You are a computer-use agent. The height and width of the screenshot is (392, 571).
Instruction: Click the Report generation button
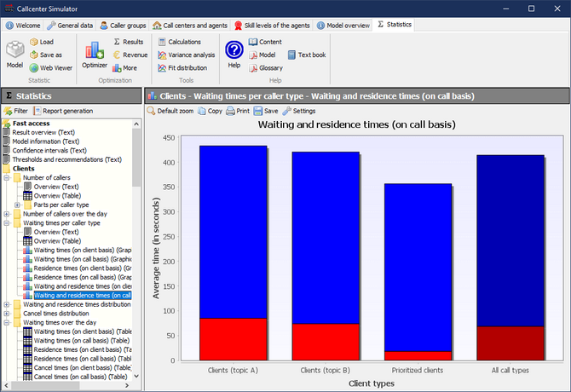tap(63, 111)
